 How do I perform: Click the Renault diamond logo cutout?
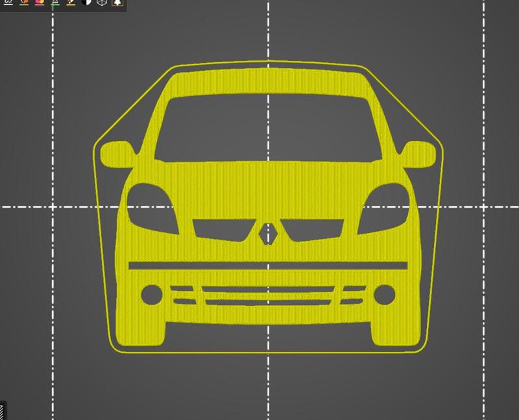click(268, 234)
